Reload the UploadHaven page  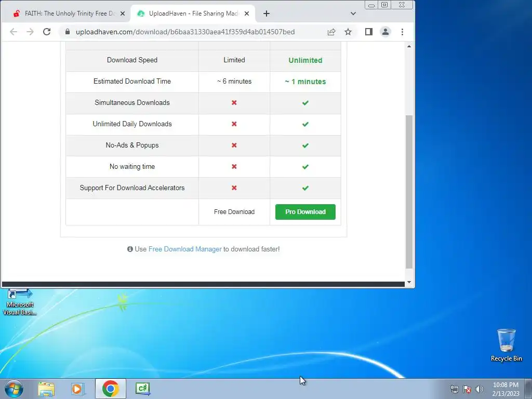point(47,32)
